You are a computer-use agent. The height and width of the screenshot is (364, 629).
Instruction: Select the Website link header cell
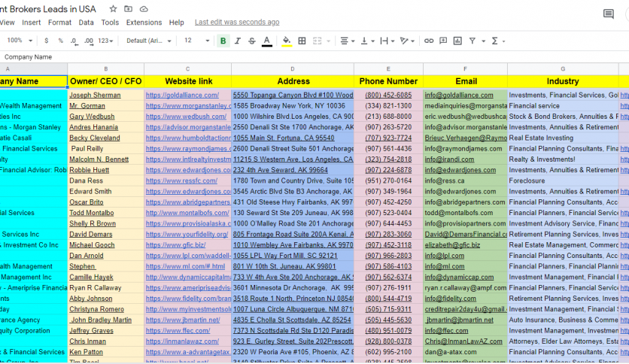click(x=188, y=81)
